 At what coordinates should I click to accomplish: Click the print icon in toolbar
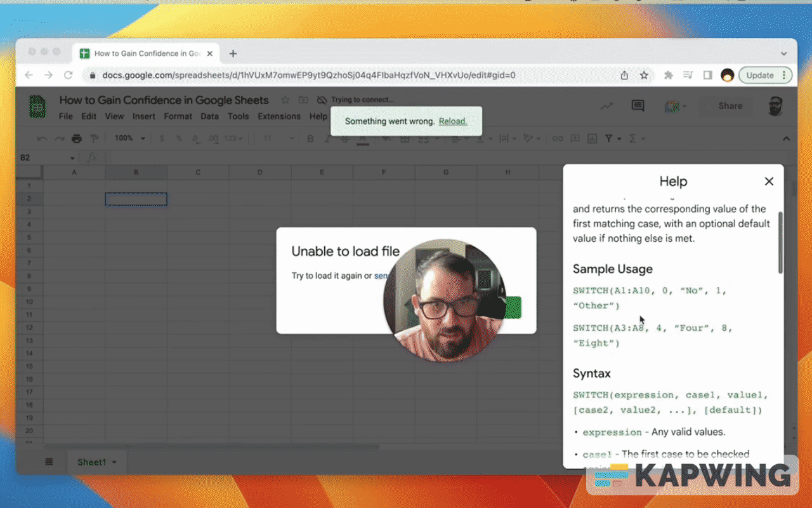(77, 138)
